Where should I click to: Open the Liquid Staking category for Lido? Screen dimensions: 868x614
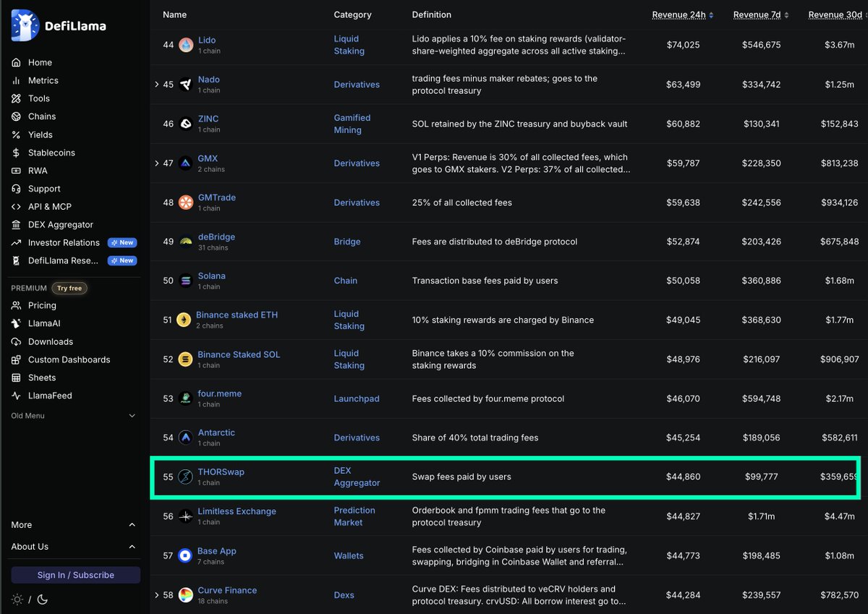click(349, 45)
